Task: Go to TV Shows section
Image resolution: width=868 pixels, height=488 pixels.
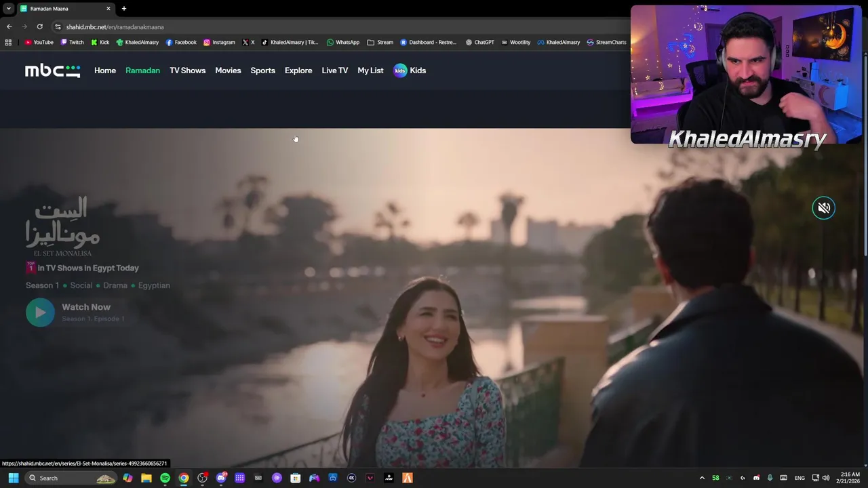Action: click(x=187, y=70)
